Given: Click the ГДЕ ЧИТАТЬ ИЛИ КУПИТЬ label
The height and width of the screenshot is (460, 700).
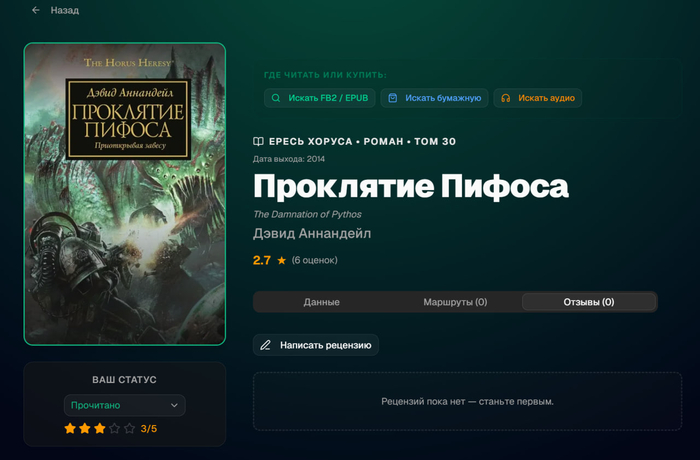Looking at the screenshot, I should [x=325, y=75].
